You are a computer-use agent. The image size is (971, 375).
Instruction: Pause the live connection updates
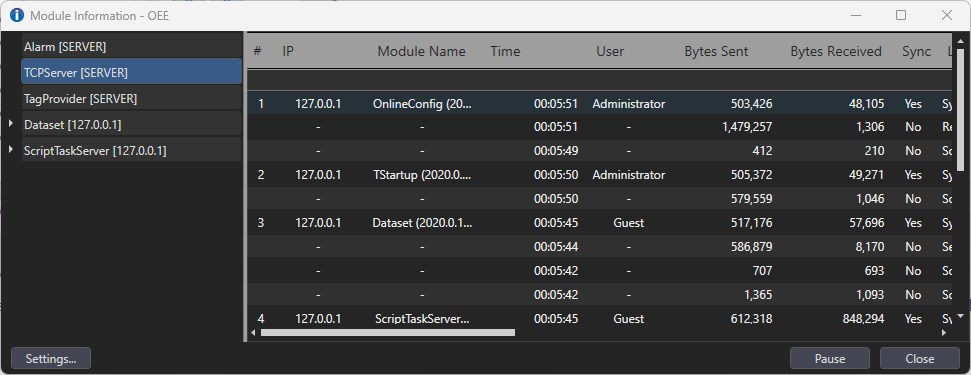pos(830,358)
